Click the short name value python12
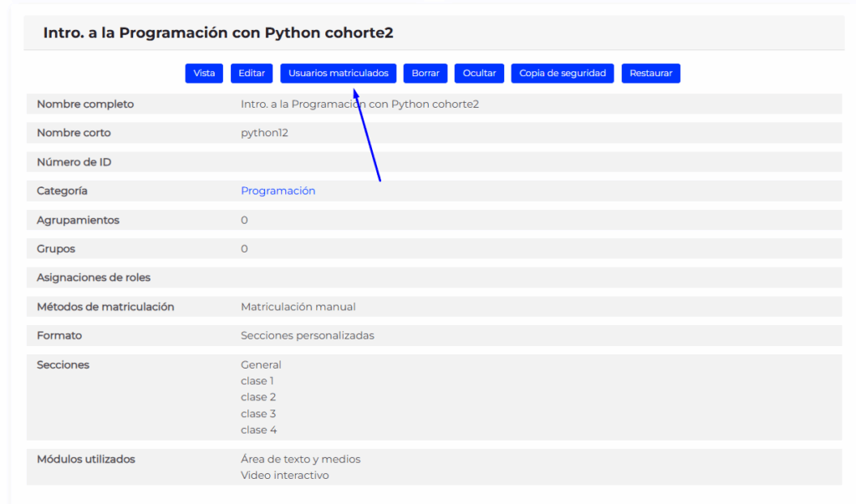The image size is (856, 504). coord(264,133)
